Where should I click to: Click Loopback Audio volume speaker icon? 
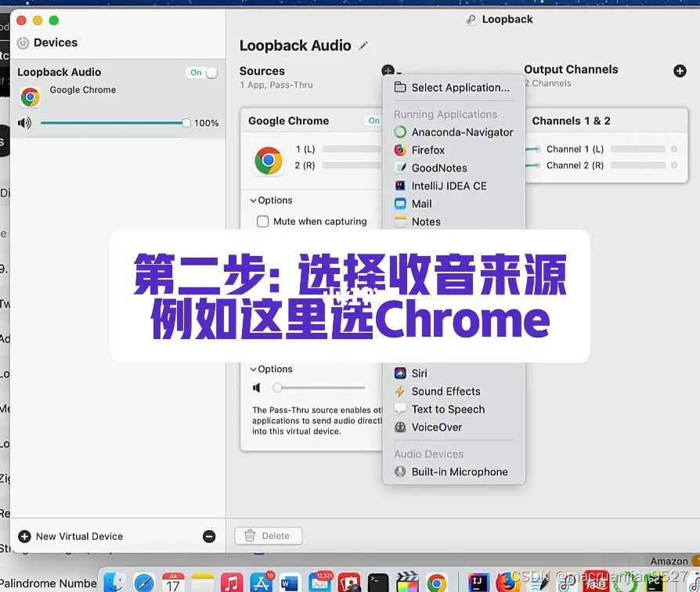point(24,123)
